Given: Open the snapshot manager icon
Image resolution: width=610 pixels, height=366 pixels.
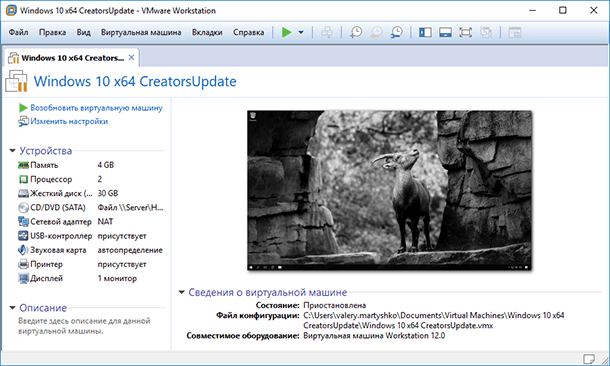Looking at the screenshot, I should 396,32.
